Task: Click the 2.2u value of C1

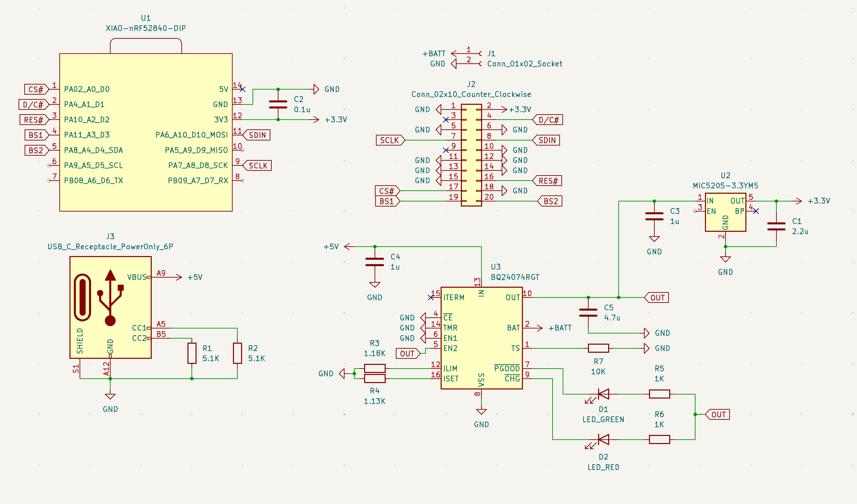Action: click(x=800, y=231)
